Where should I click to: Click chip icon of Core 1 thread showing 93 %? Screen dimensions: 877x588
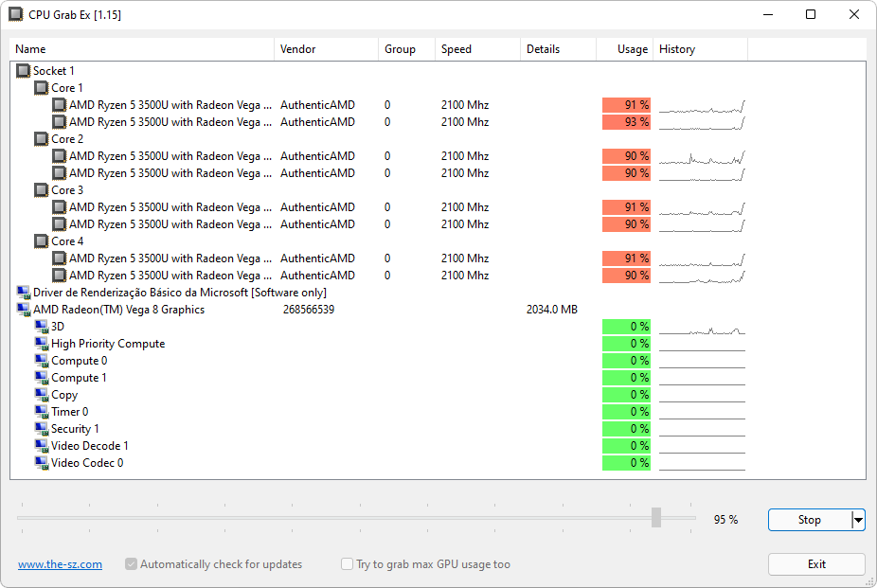point(60,122)
